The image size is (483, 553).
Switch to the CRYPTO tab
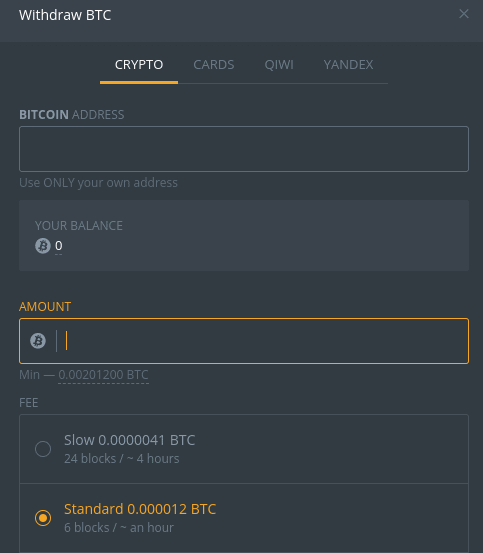pos(139,65)
